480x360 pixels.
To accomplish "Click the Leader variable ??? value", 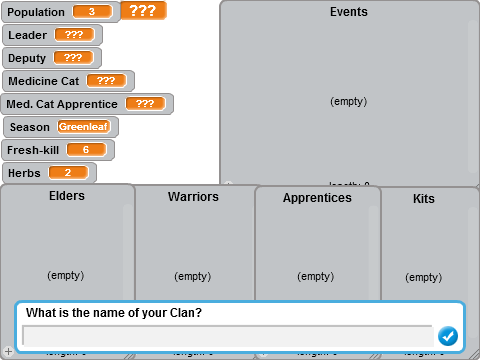I will click(74, 35).
